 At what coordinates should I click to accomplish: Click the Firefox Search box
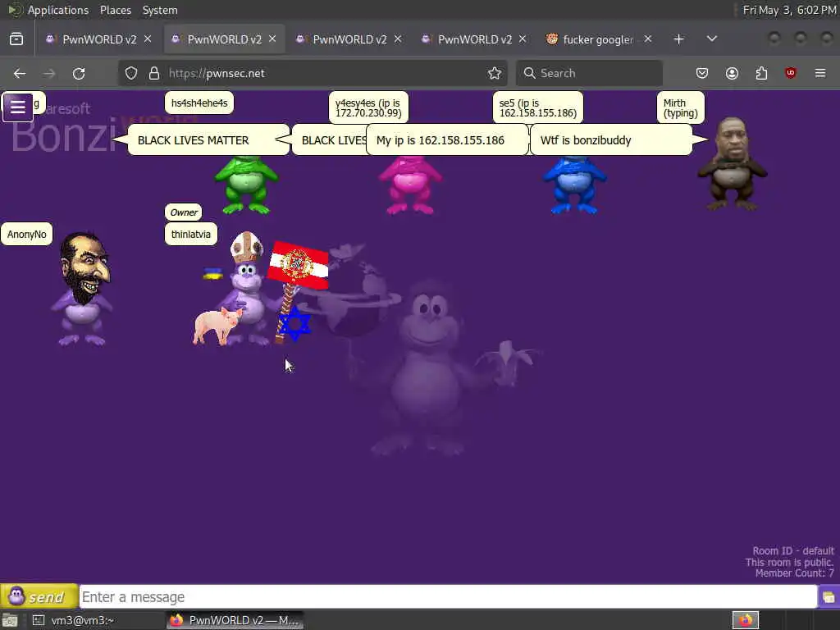pos(589,73)
